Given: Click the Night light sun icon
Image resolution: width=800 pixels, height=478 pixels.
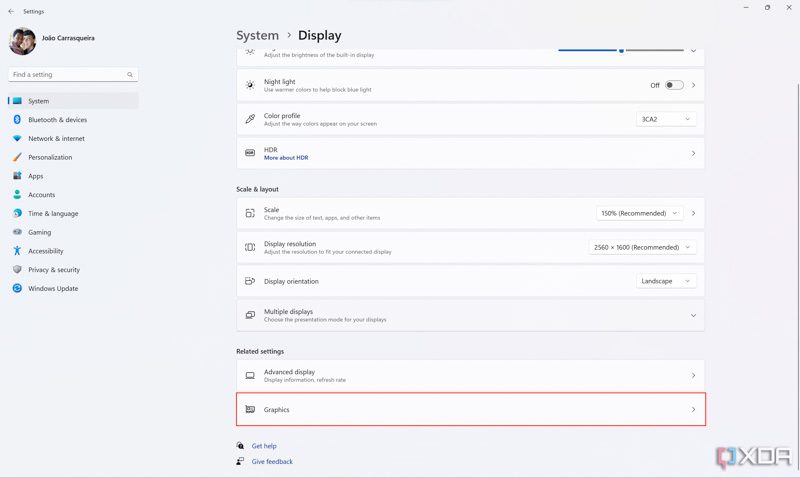Looking at the screenshot, I should coord(250,85).
